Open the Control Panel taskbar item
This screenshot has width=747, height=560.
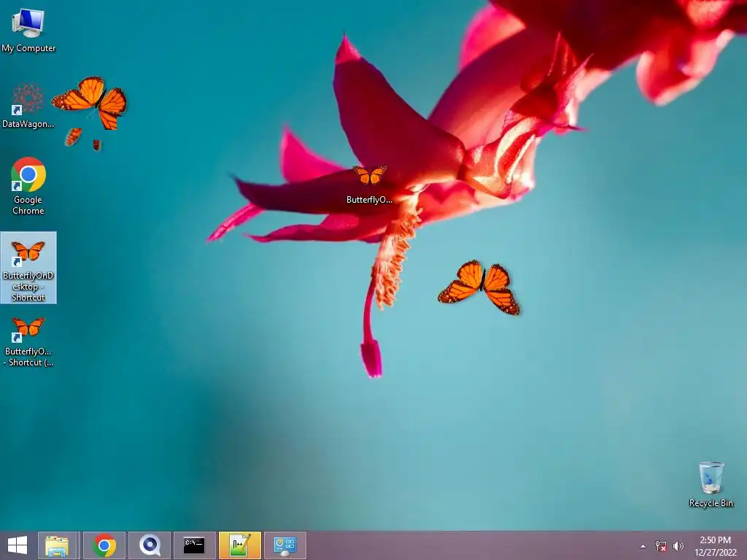(285, 545)
